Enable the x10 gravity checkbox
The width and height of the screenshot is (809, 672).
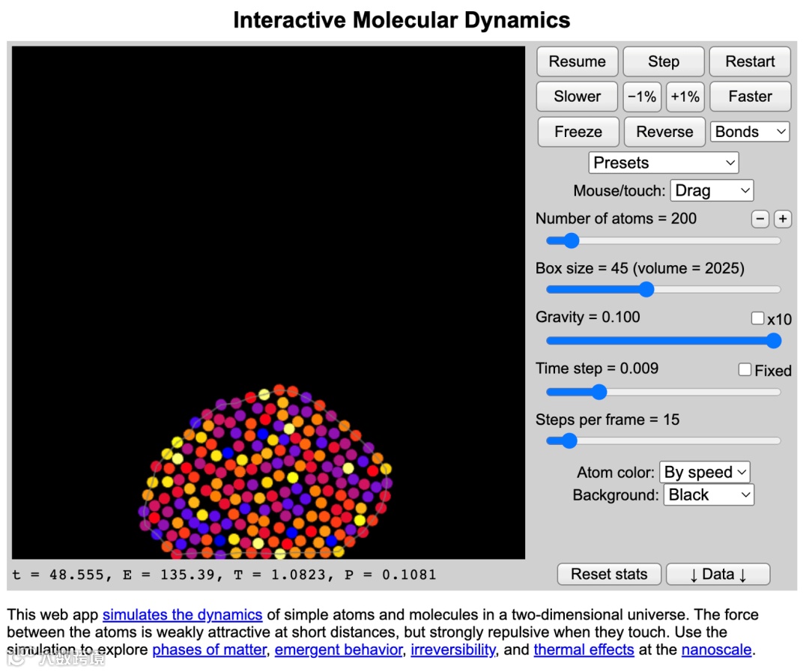tap(757, 318)
